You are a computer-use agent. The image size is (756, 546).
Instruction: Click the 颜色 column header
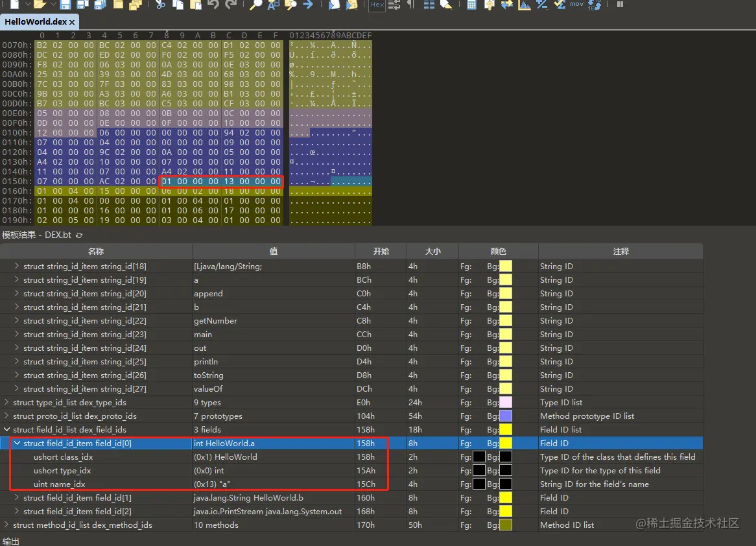499,252
